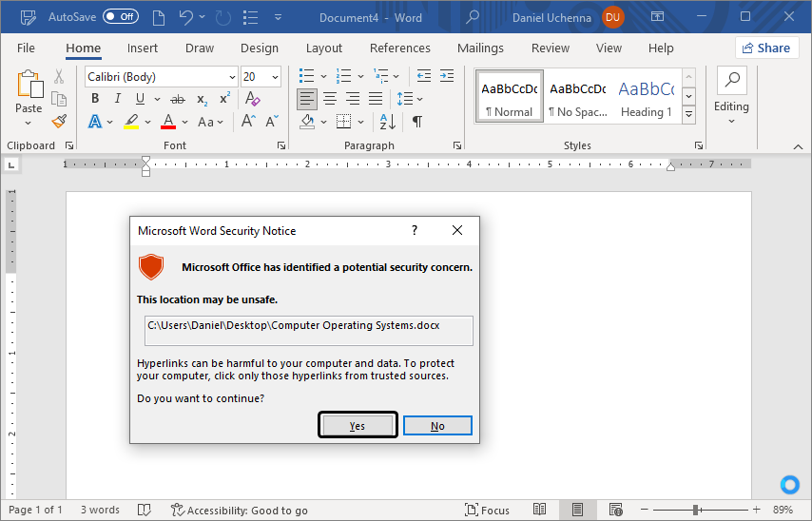Screen dimensions: 812x521
Task: Click the Copy icon
Action: tap(59, 99)
